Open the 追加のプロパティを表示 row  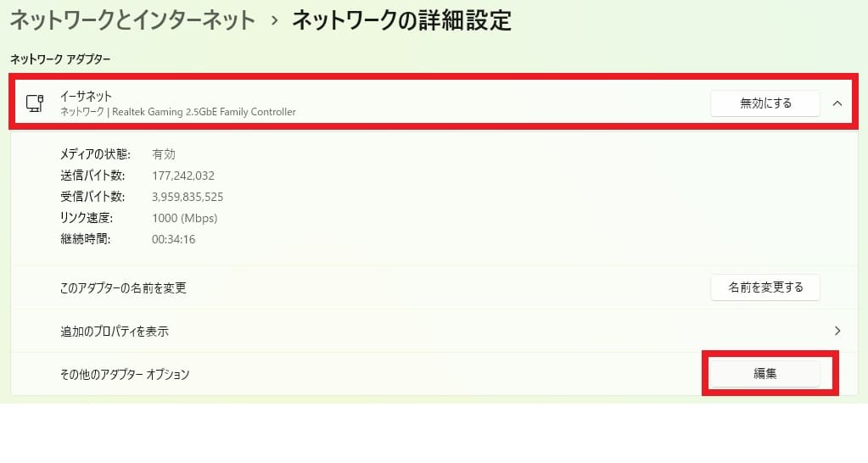pyautogui.click(x=434, y=331)
